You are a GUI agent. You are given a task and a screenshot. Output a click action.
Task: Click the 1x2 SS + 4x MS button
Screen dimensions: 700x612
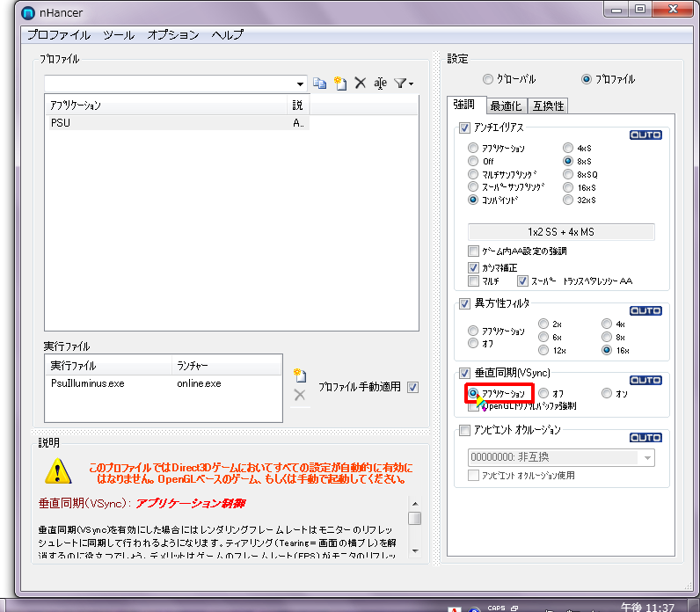pos(561,231)
